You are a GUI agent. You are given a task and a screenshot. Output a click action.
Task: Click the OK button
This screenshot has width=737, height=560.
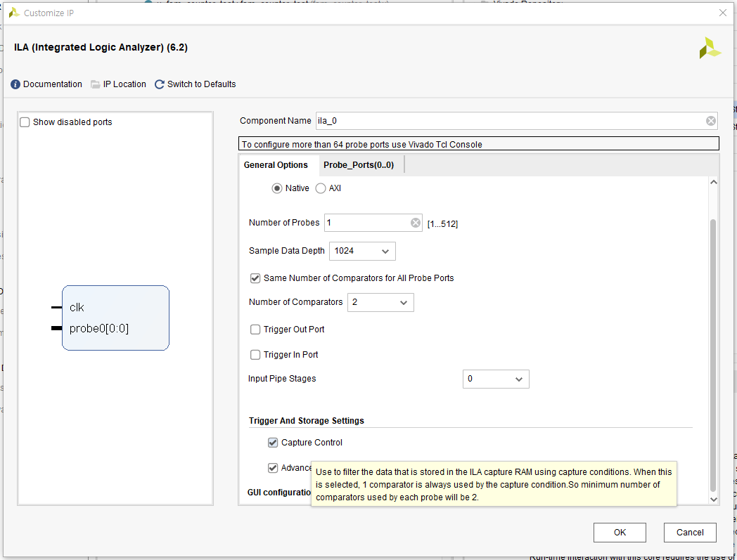coord(620,533)
